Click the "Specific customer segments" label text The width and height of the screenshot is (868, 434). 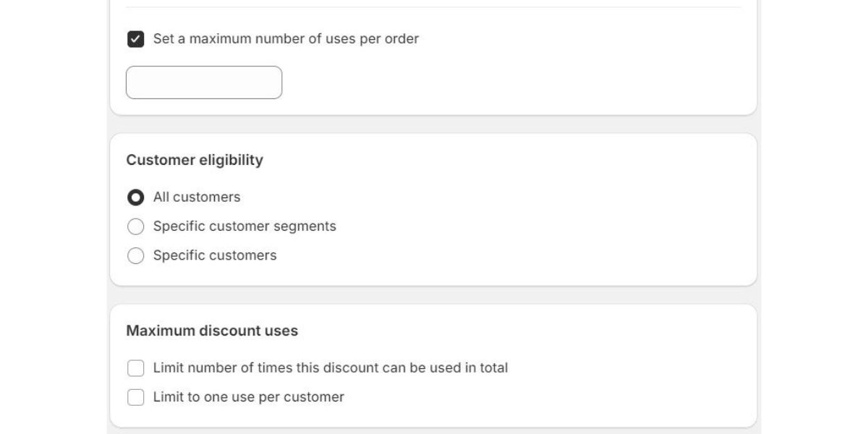click(x=244, y=226)
